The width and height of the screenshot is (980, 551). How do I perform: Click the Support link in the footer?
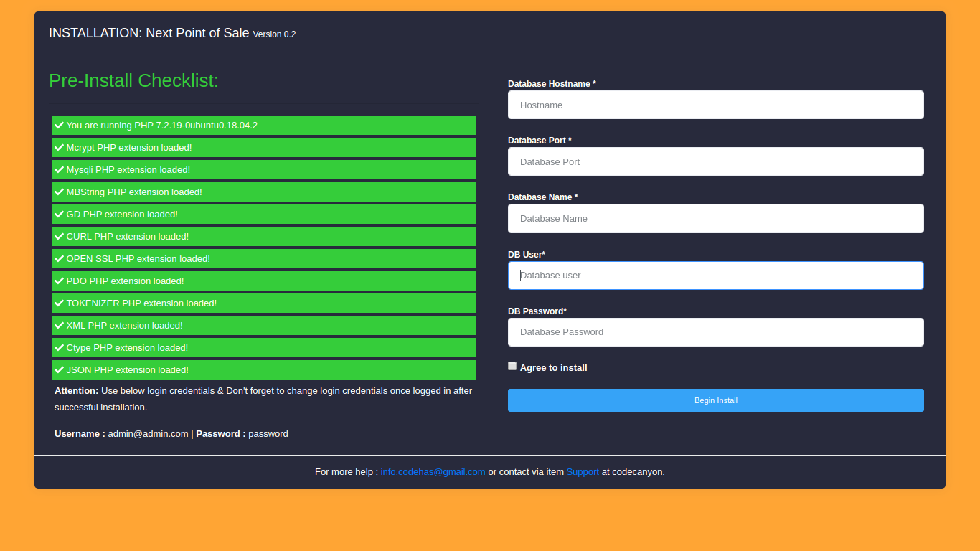[583, 472]
